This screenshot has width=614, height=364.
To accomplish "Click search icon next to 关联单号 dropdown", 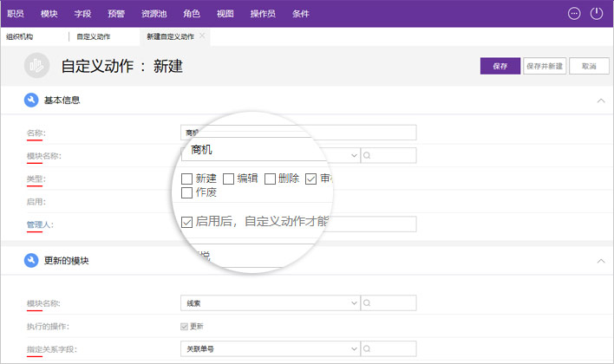I will [368, 348].
